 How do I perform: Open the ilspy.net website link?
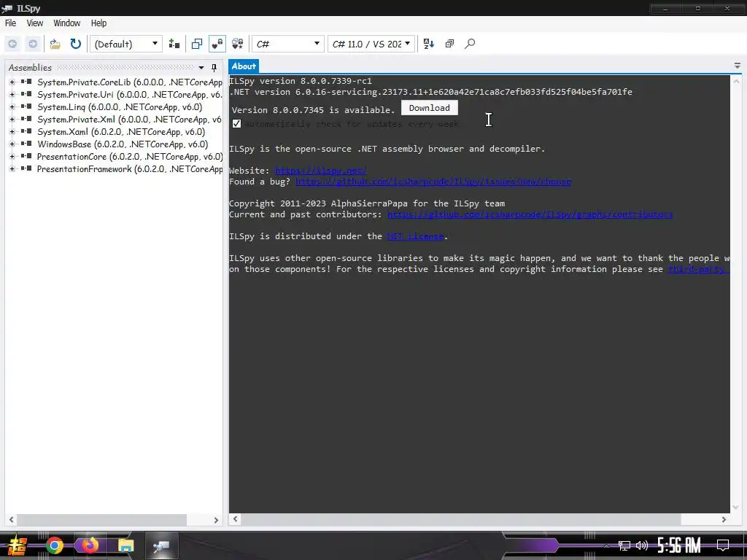point(321,171)
